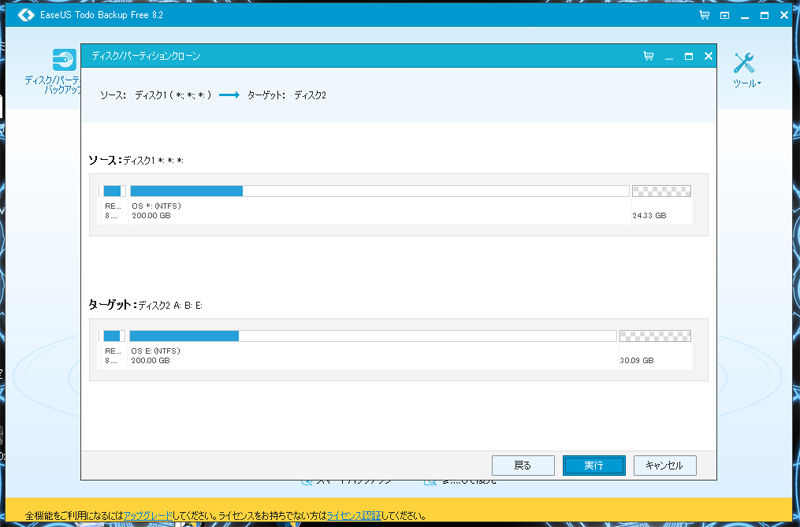Image resolution: width=800 pixels, height=527 pixels.
Task: Select target recovery partition block RE...
Action: (x=114, y=336)
